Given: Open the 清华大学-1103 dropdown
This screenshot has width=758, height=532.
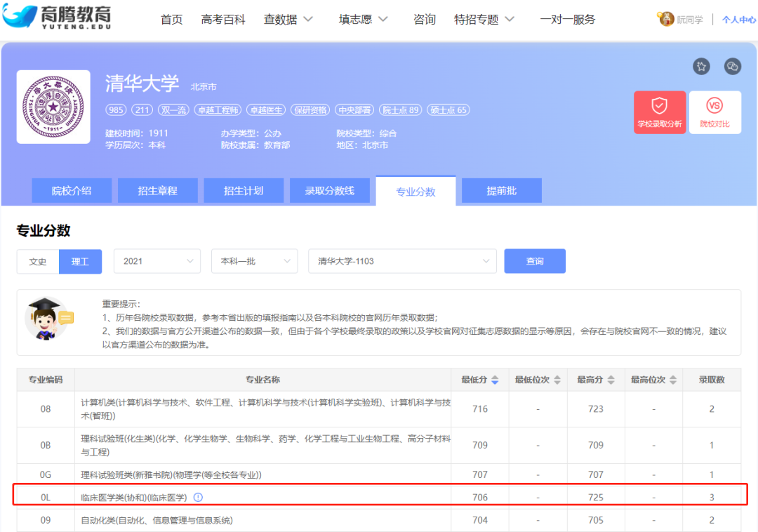Looking at the screenshot, I should coord(402,261).
